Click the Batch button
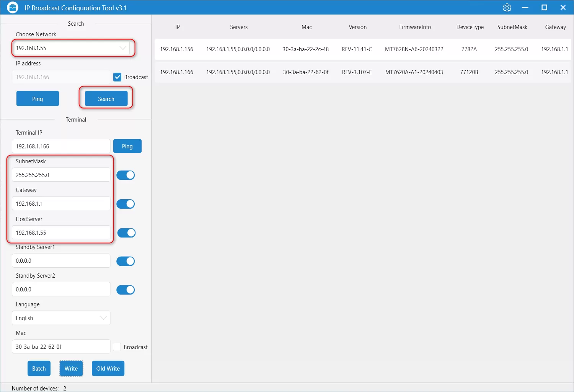Screen dimensions: 574x392 (39, 368)
